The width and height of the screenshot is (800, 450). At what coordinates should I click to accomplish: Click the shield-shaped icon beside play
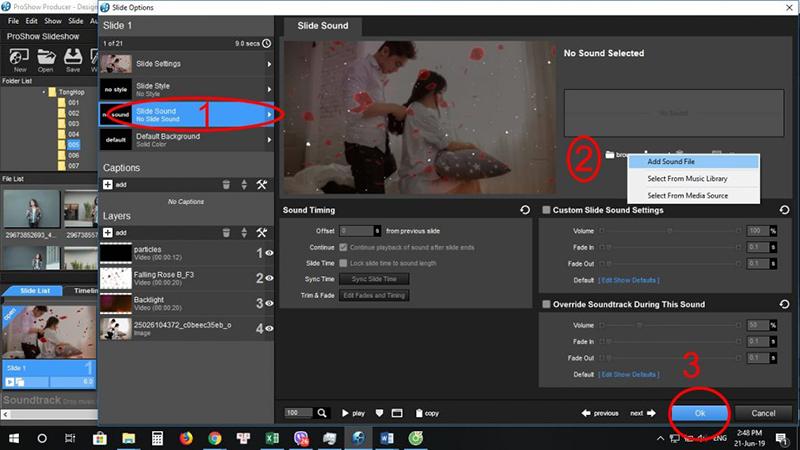click(379, 413)
